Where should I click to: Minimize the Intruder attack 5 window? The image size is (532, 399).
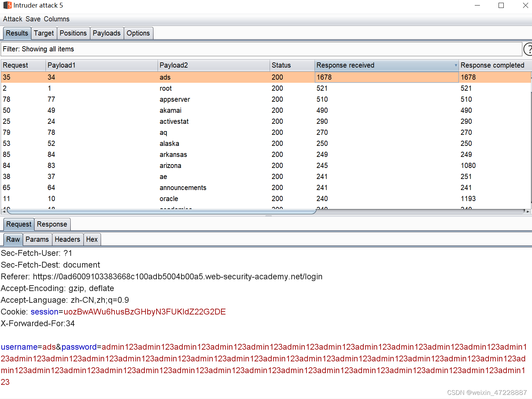tap(478, 6)
